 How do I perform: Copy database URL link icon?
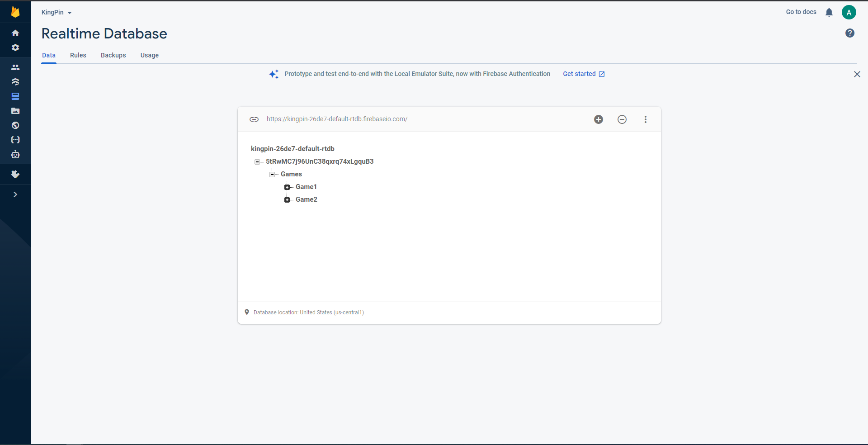(254, 119)
